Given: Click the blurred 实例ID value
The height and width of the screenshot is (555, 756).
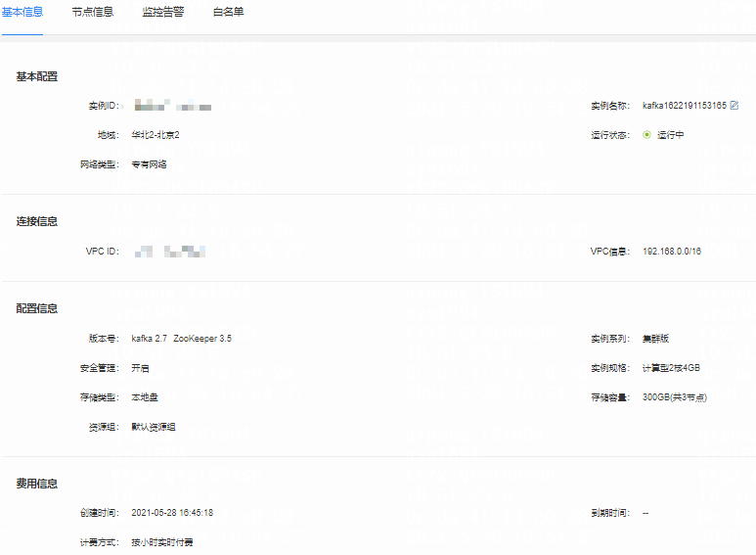Looking at the screenshot, I should tap(172, 105).
